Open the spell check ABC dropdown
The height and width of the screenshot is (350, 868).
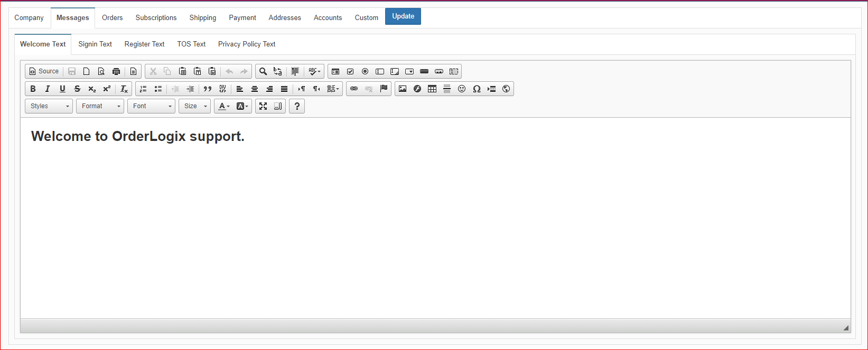pos(315,71)
